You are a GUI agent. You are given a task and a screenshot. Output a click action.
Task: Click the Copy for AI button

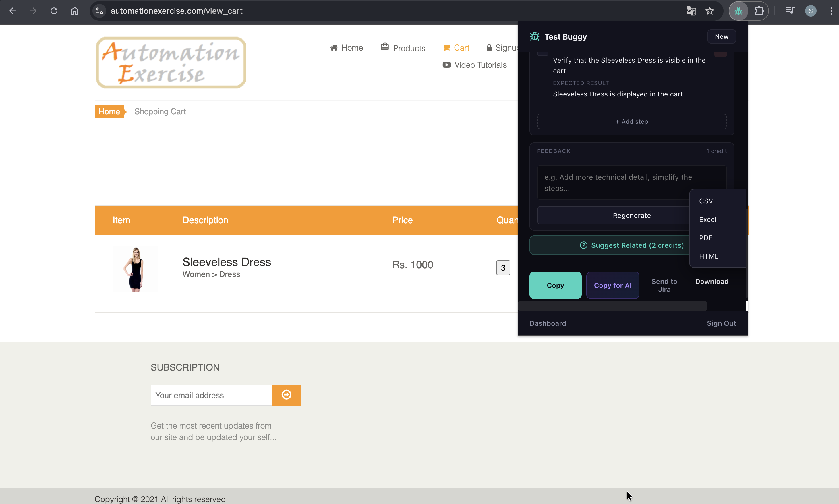coord(612,285)
